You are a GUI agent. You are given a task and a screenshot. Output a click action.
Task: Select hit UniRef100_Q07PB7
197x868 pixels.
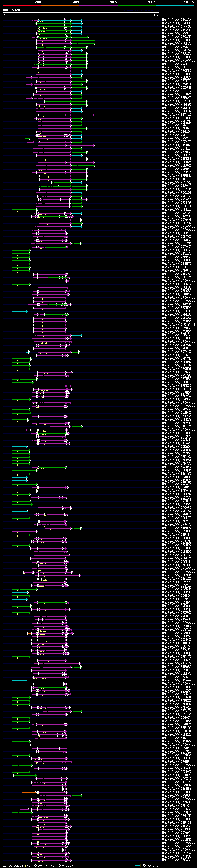click(177, 857)
